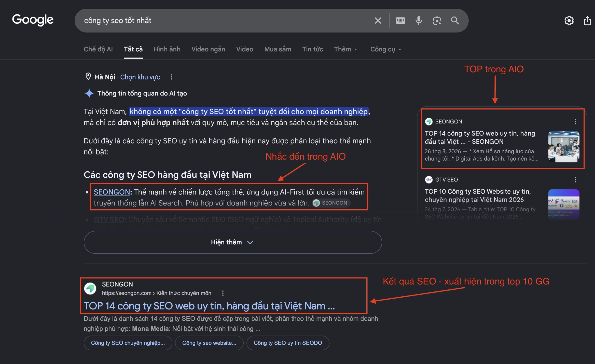Click the share icon at top right
Image resolution: width=595 pixels, height=364 pixels.
[587, 21]
